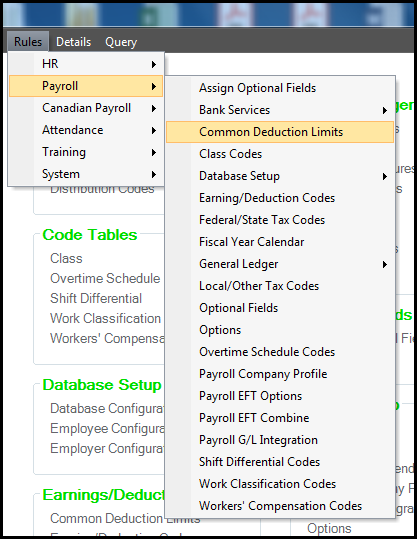
Task: Click Shift Differential link under Code Tables
Action: (96, 298)
